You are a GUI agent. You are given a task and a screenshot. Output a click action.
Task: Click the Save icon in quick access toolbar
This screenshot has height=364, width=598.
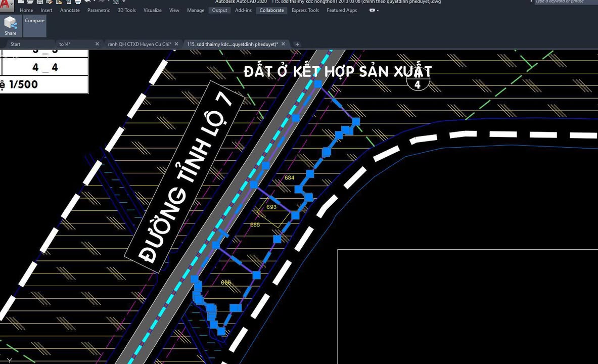(x=40, y=2)
